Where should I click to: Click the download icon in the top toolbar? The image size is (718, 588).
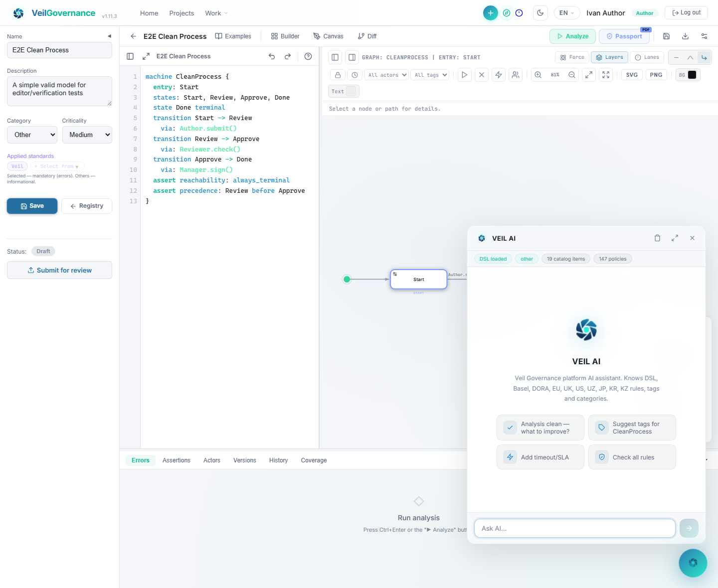click(x=685, y=36)
